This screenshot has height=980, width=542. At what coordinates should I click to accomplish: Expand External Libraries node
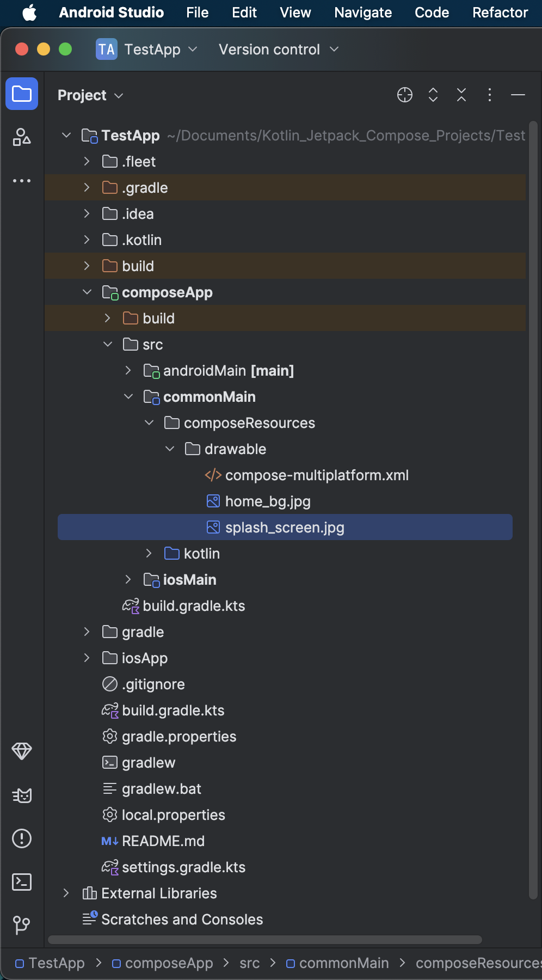click(x=66, y=893)
